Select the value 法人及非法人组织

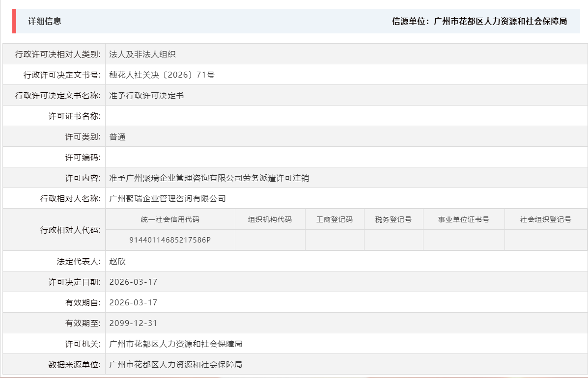142,54
